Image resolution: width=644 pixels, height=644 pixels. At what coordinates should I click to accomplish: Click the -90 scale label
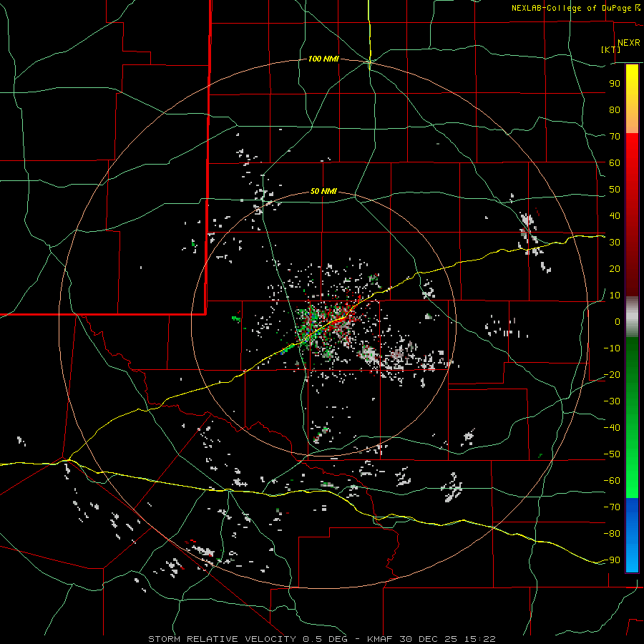[x=612, y=560]
